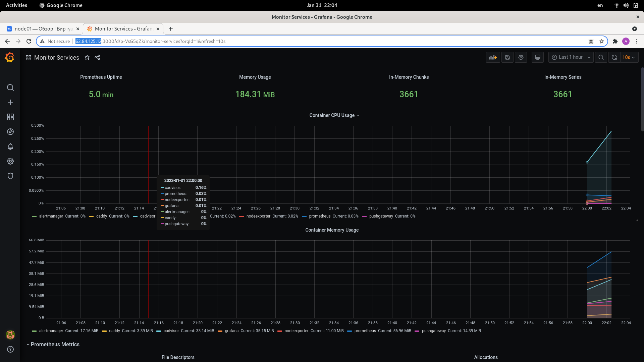Open the Last 1 hour time picker
Screen dimensions: 644x362
[x=571, y=57]
